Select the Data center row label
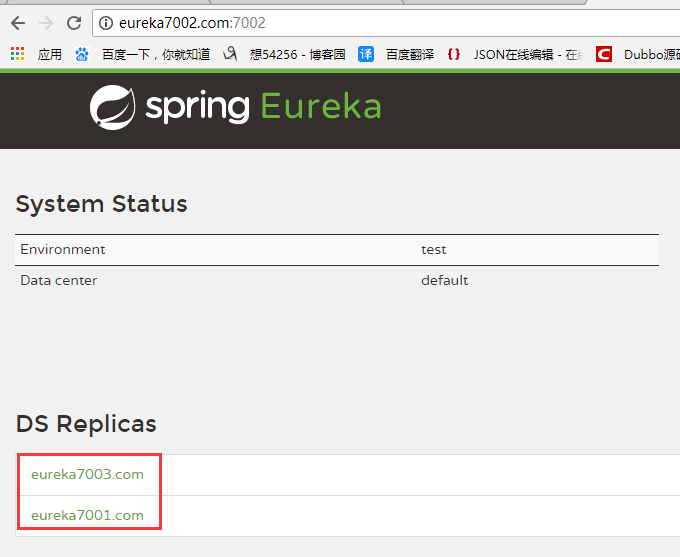Screen dimensions: 680x557 (59, 280)
